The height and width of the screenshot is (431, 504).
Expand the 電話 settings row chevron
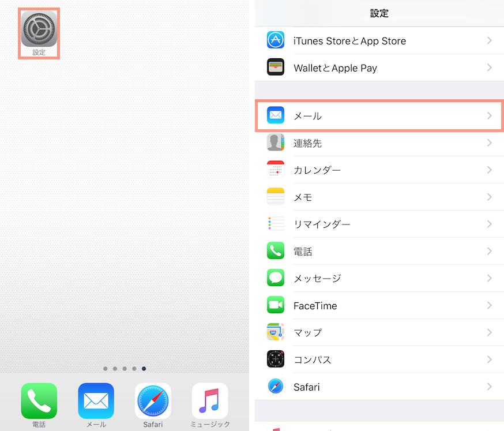489,251
